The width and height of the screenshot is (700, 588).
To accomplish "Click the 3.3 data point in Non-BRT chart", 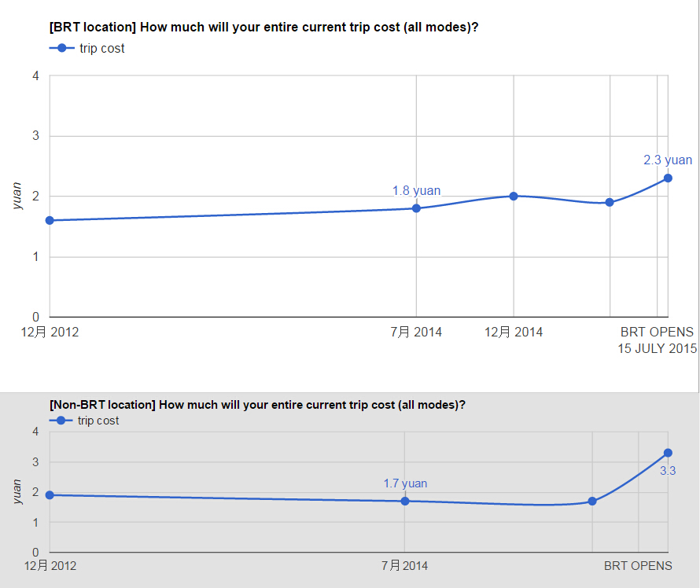I will pos(668,453).
